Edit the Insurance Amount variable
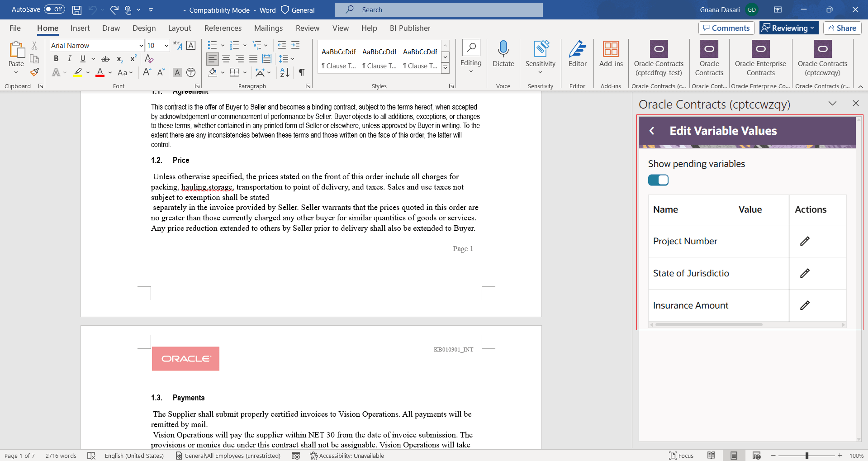868x461 pixels. click(805, 305)
